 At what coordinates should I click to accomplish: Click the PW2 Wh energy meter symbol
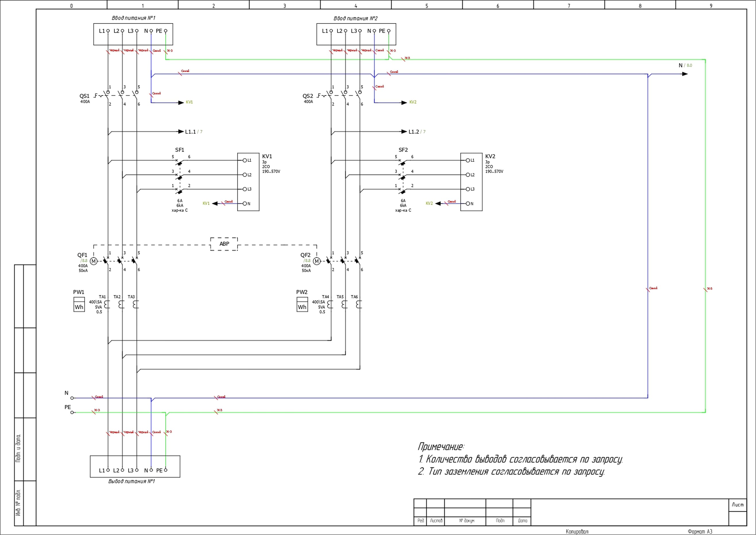(302, 304)
